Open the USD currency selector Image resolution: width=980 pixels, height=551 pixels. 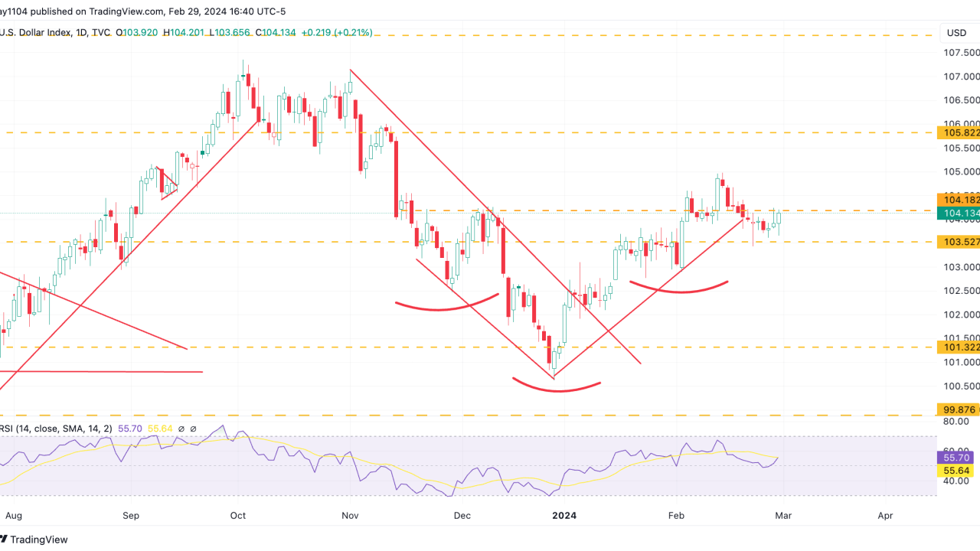pyautogui.click(x=956, y=33)
